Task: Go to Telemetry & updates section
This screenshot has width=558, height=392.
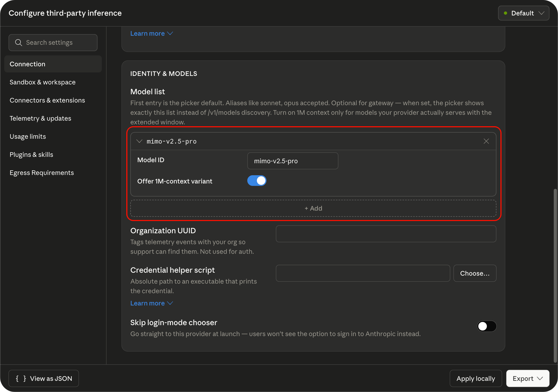Action: pyautogui.click(x=41, y=119)
